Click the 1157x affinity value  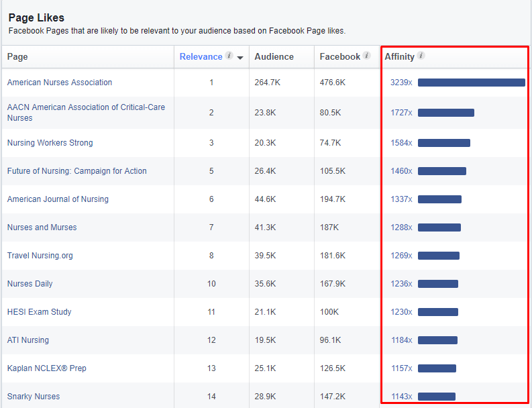[x=402, y=368]
